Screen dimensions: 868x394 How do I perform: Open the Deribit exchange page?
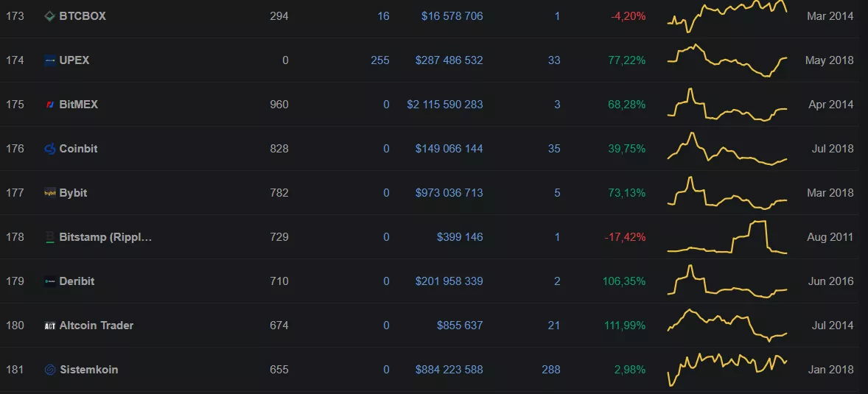pos(77,281)
